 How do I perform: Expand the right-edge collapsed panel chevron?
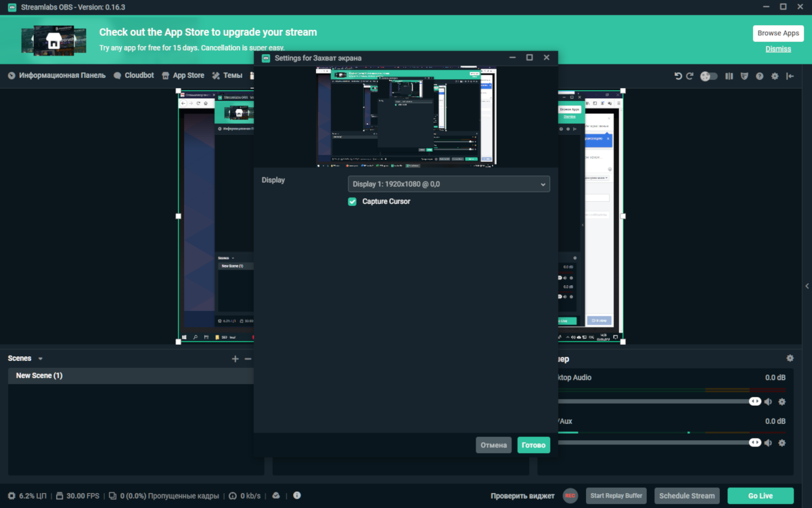pos(806,287)
